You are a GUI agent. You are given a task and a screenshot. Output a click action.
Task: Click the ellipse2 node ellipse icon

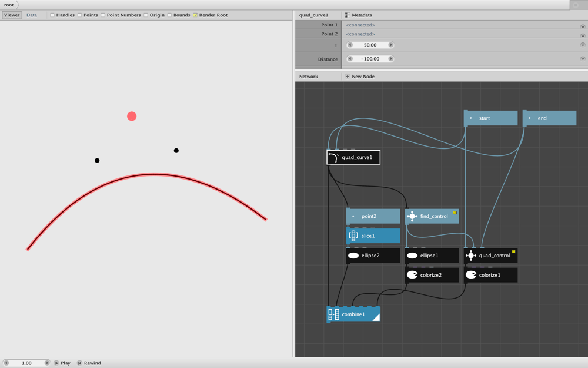(353, 256)
